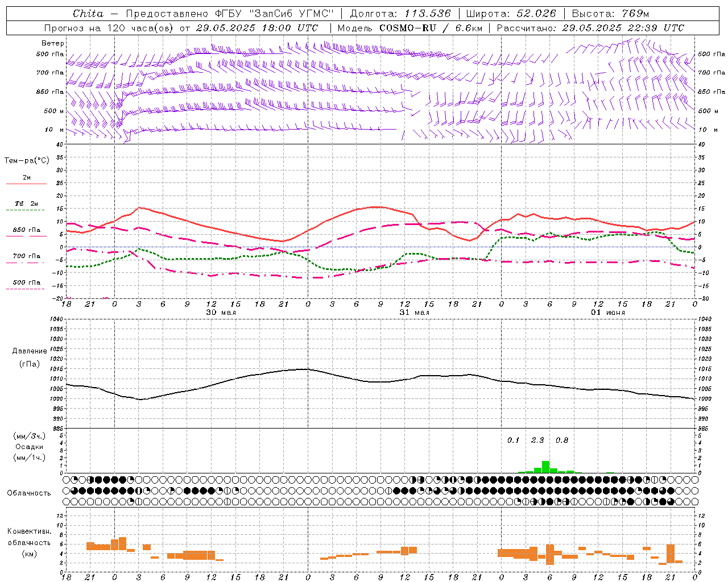Click the "30 мая" date label
Viewport: 728px width, 582px height.
pos(221,313)
